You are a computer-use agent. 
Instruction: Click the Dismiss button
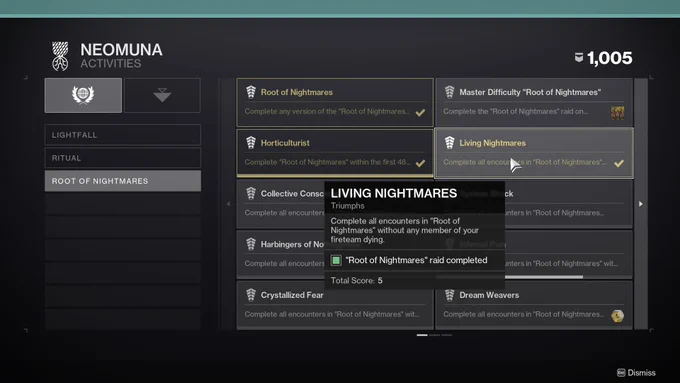636,373
